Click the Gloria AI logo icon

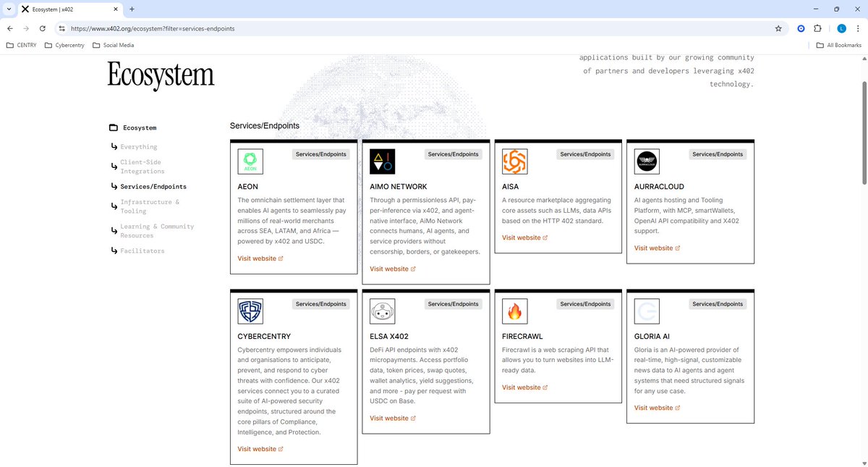[647, 311]
